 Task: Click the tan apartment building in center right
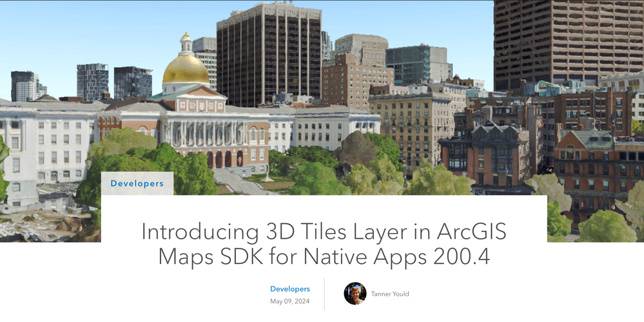tap(411, 123)
